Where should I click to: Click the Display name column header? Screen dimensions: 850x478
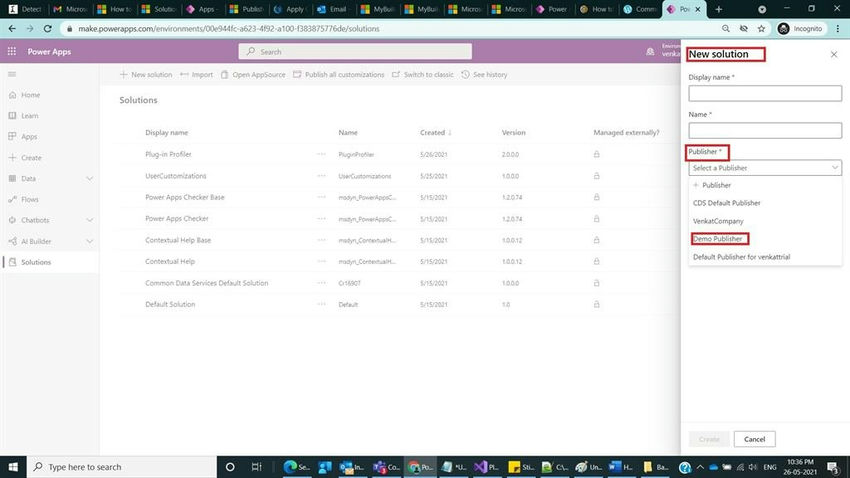point(166,133)
